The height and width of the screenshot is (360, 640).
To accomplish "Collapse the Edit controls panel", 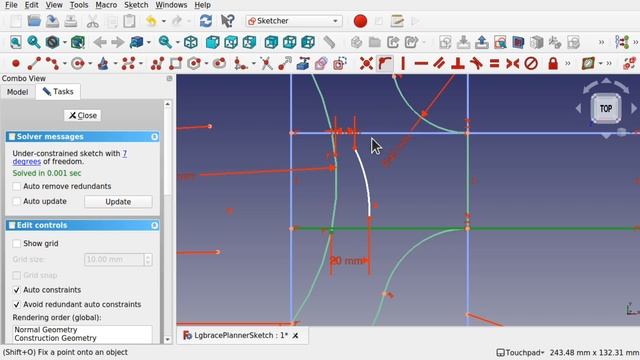I will (154, 226).
